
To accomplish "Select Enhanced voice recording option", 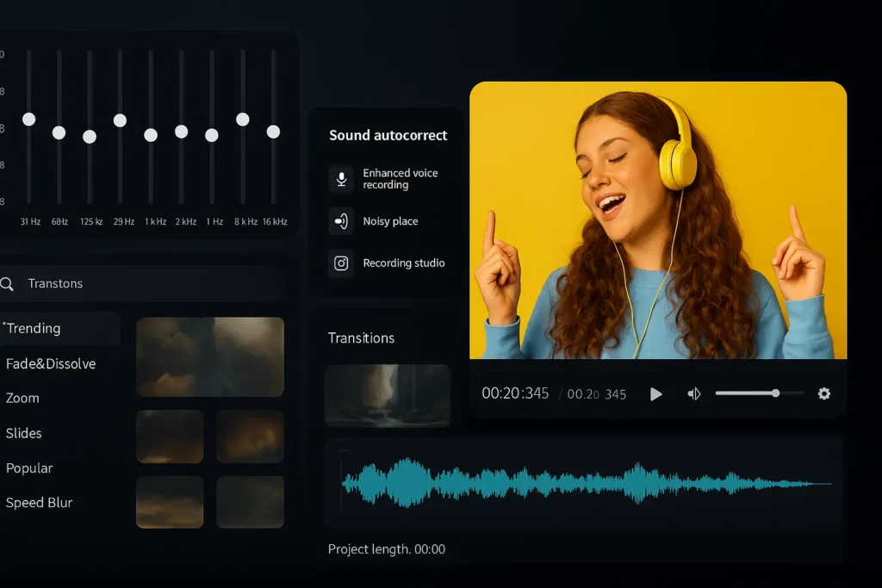I will click(400, 179).
